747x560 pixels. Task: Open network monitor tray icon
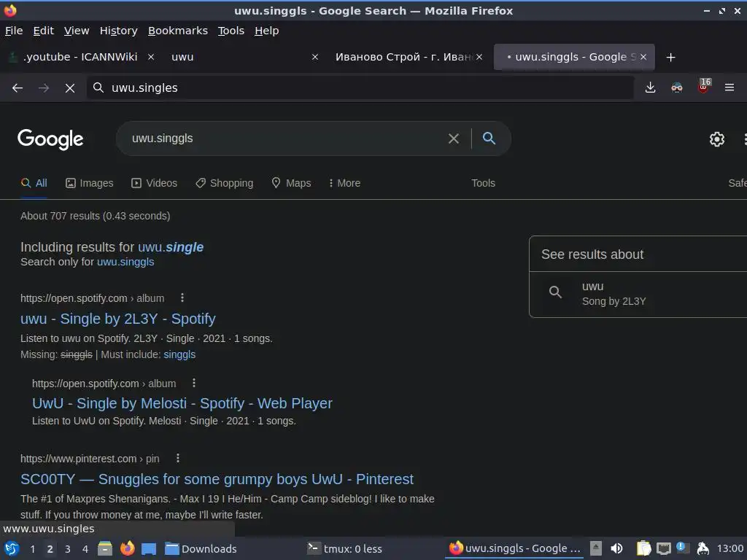click(664, 549)
